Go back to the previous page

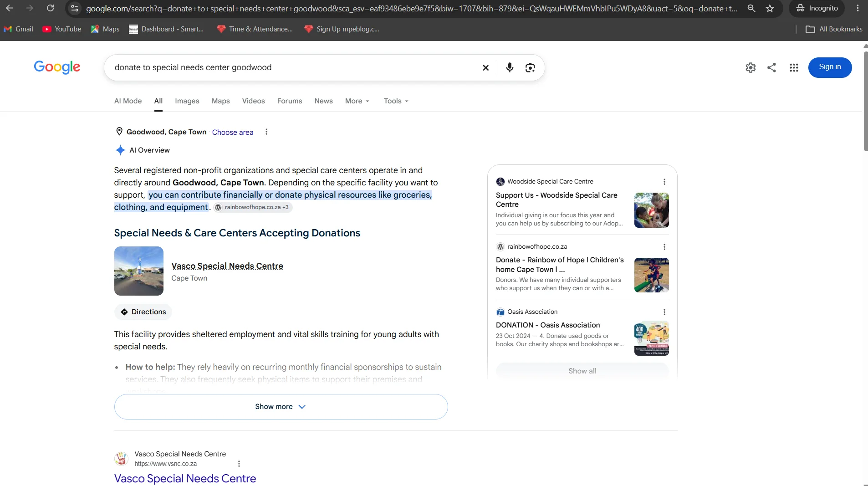[9, 8]
